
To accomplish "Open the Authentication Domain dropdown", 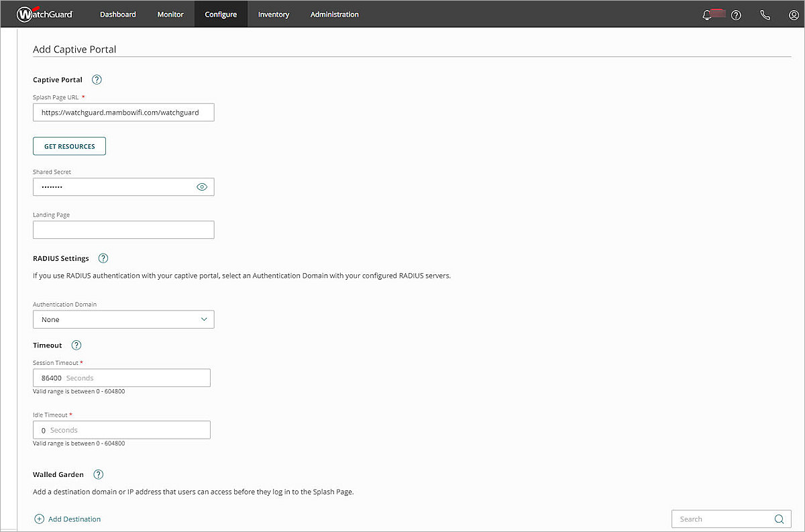I will point(123,319).
